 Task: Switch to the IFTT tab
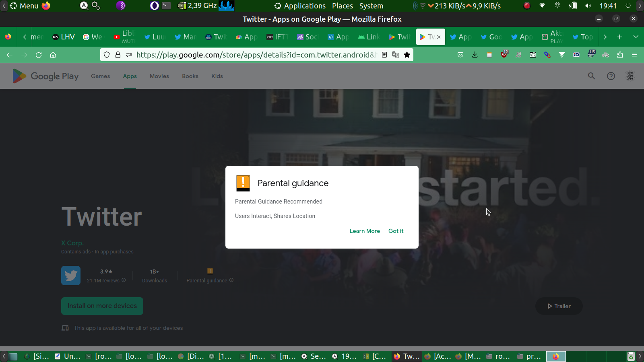point(278,37)
